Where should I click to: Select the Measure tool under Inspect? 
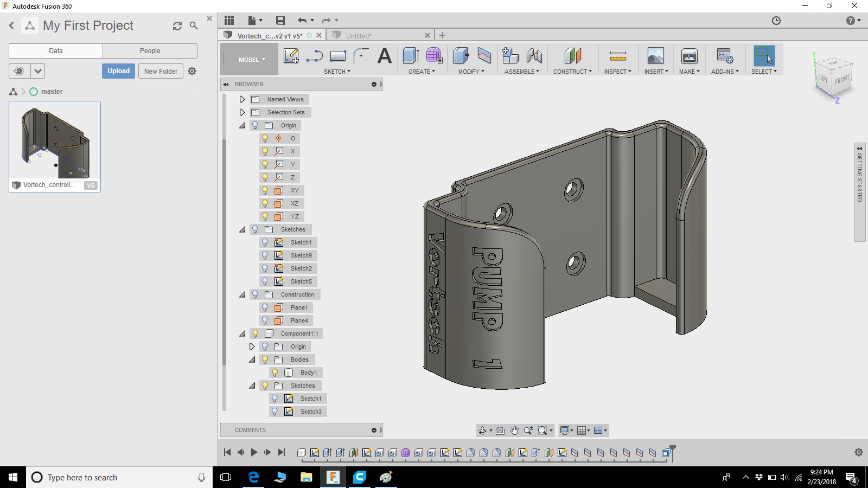(x=618, y=56)
